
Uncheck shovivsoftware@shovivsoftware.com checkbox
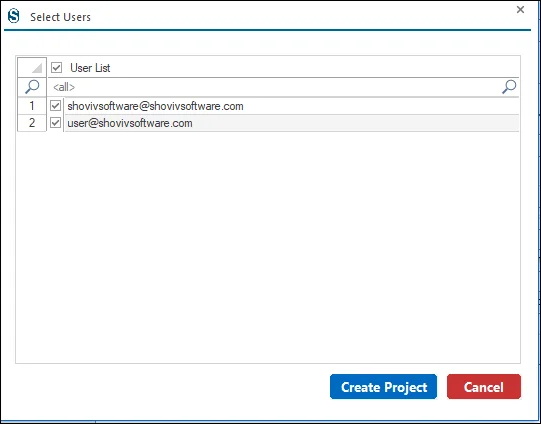(x=56, y=106)
